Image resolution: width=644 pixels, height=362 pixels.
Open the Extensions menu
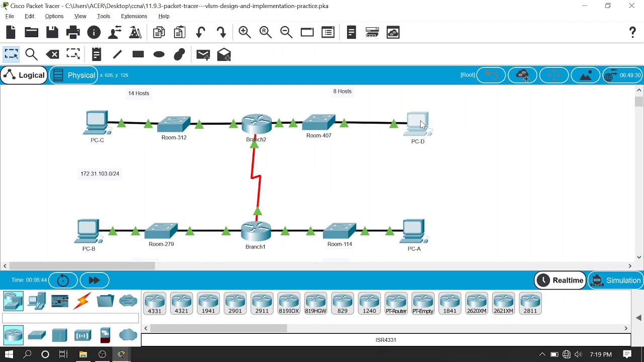point(134,16)
